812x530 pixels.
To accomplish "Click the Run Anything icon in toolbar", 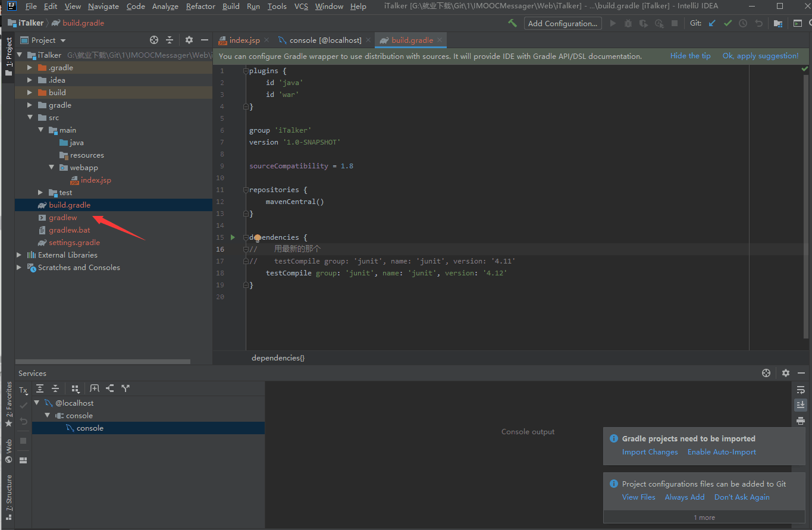I will tap(798, 23).
